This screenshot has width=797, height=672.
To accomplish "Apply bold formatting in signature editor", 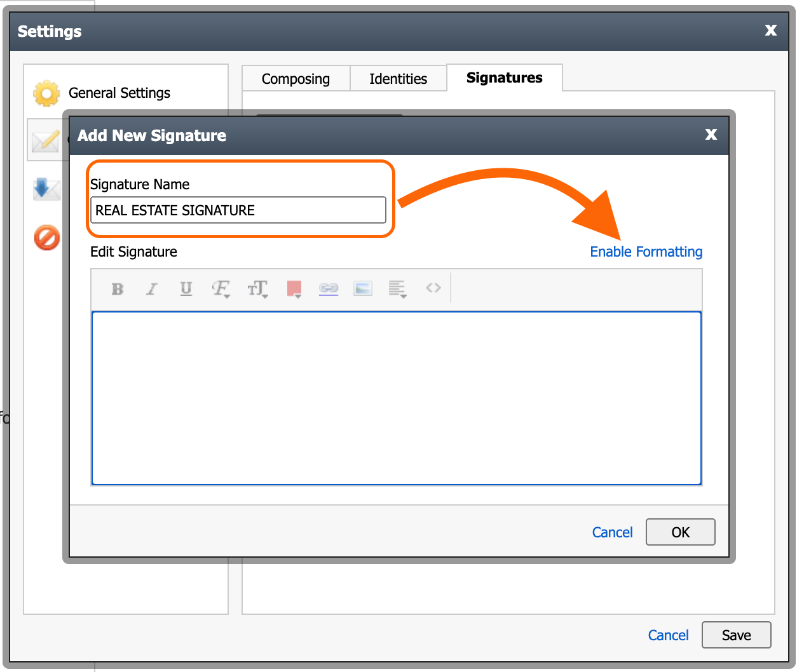I will coord(118,289).
